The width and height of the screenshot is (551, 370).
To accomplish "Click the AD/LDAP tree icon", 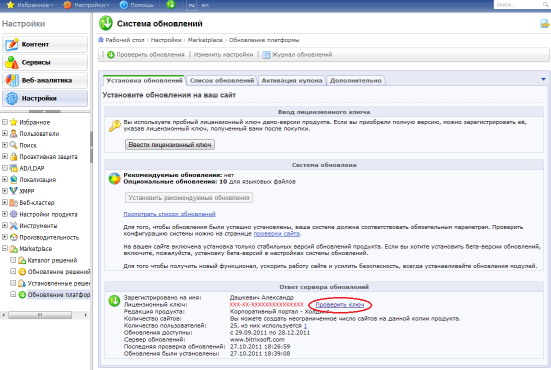I will coord(14,168).
